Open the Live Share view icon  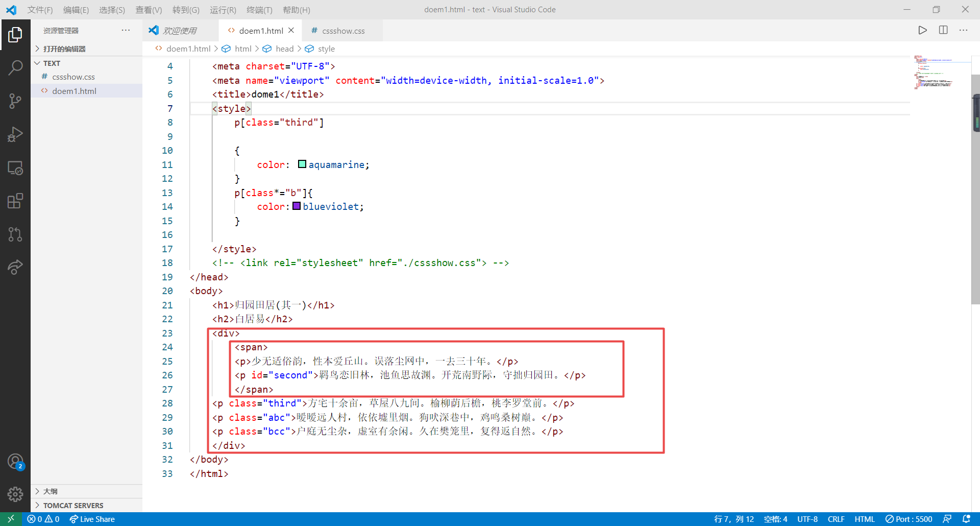click(15, 267)
